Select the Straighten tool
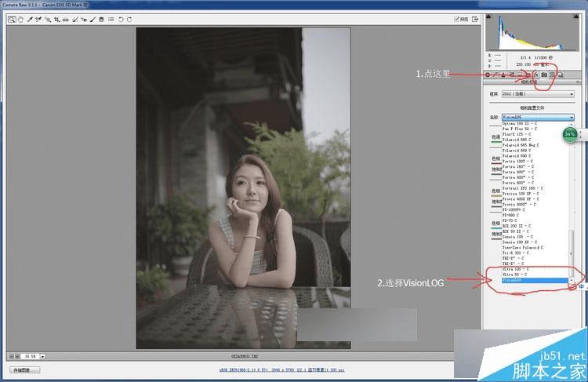The width and height of the screenshot is (588, 382). point(66,20)
